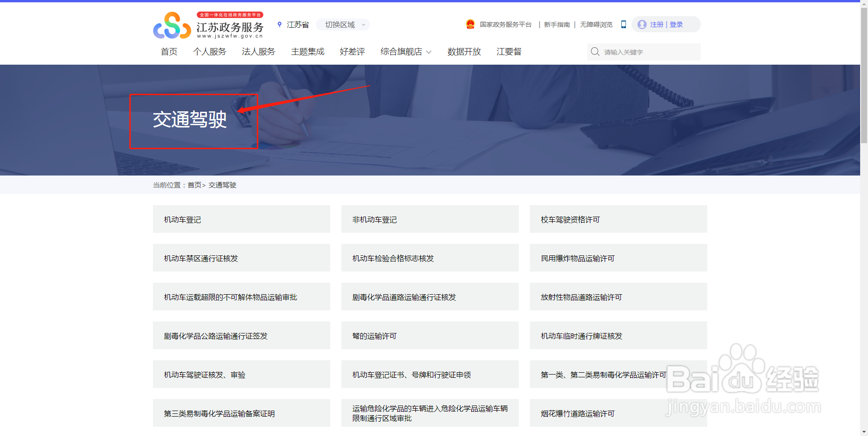
Task: Click the mobile phone icon in the header
Action: pos(623,24)
